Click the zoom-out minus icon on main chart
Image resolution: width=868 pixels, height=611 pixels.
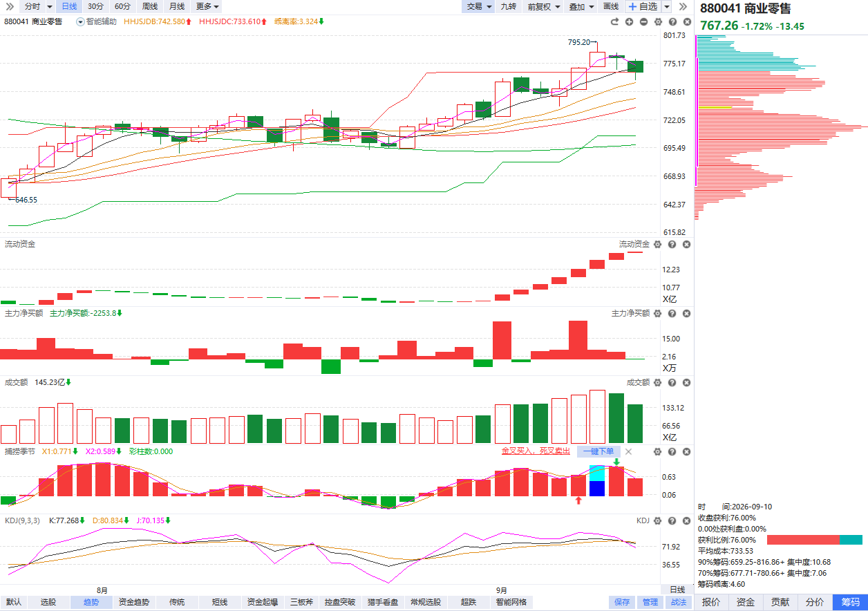click(x=643, y=22)
